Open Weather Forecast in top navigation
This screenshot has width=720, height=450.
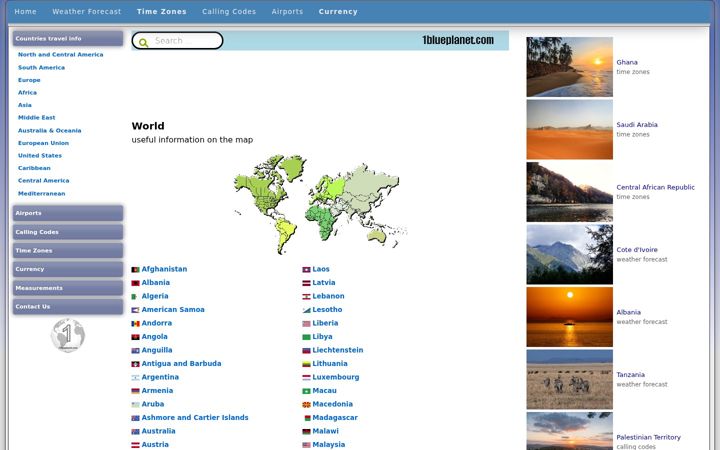click(87, 11)
